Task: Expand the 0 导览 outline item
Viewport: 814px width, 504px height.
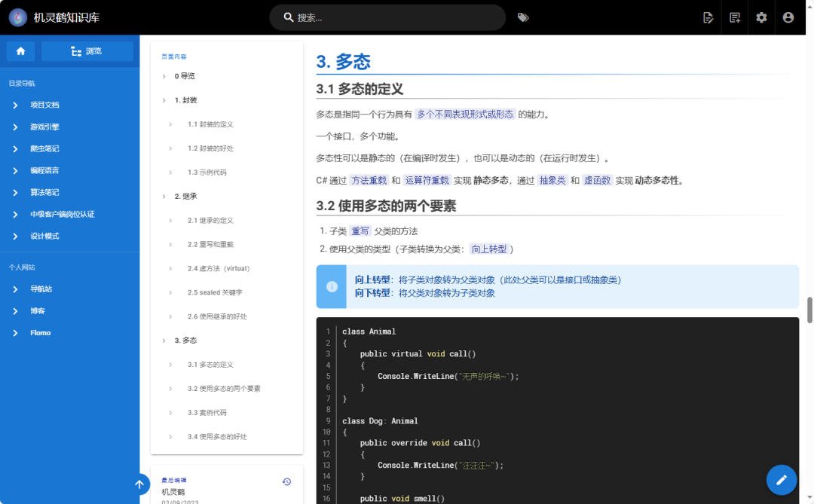Action: [x=164, y=76]
